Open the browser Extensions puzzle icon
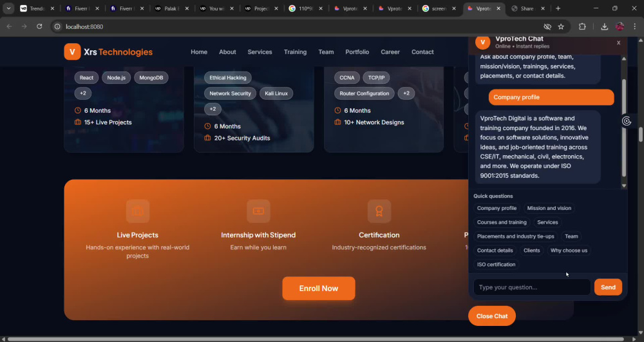The height and width of the screenshot is (342, 644). pyautogui.click(x=582, y=26)
